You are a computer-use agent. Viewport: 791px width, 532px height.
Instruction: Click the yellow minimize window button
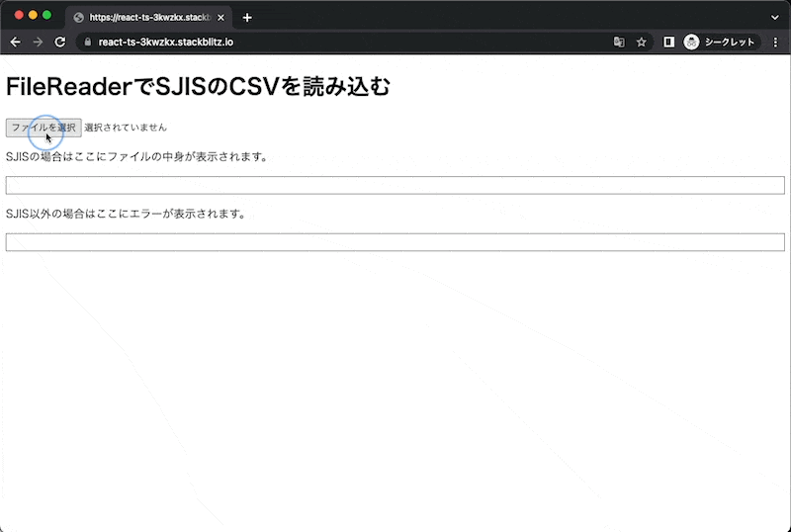point(33,15)
